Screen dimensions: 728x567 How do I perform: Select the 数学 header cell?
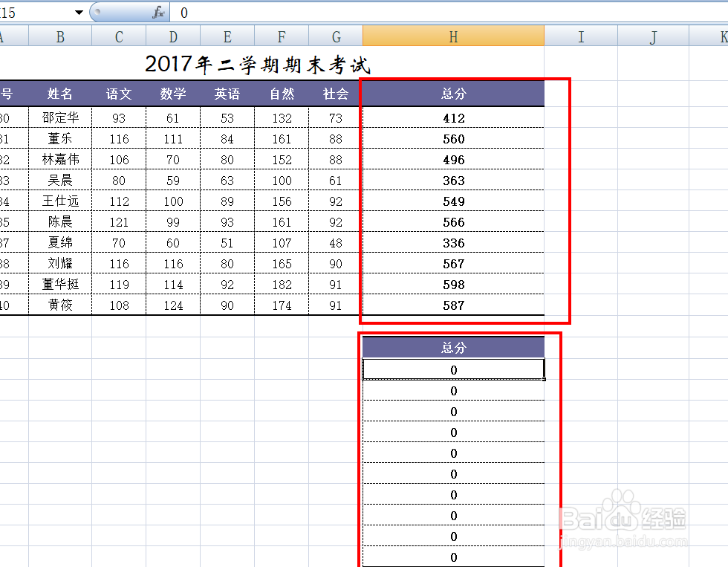tap(172, 94)
